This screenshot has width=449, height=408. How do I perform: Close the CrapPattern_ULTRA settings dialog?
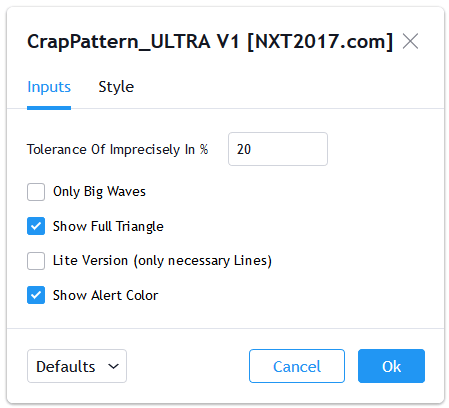[x=410, y=42]
